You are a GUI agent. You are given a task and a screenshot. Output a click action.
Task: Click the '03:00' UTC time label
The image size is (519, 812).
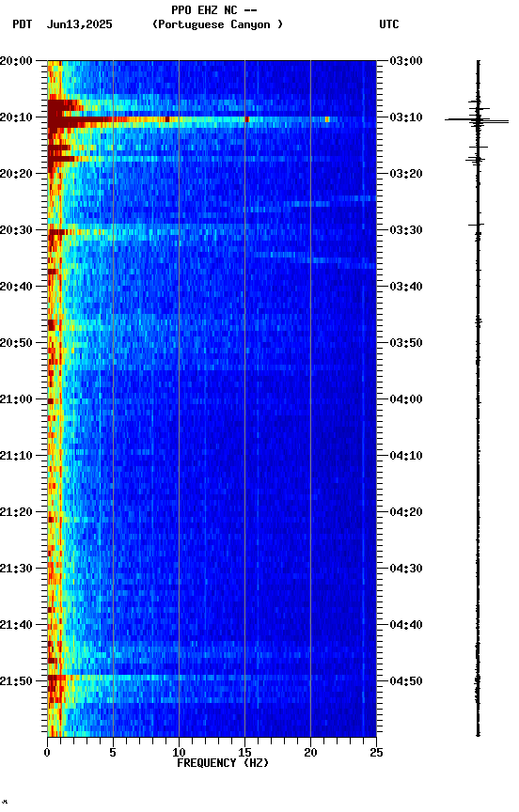click(406, 61)
